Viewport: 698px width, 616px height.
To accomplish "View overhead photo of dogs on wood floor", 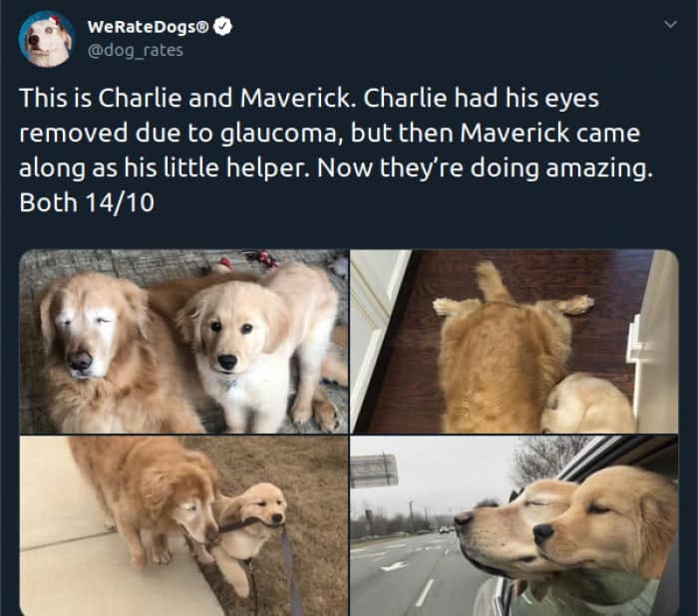I will [515, 341].
